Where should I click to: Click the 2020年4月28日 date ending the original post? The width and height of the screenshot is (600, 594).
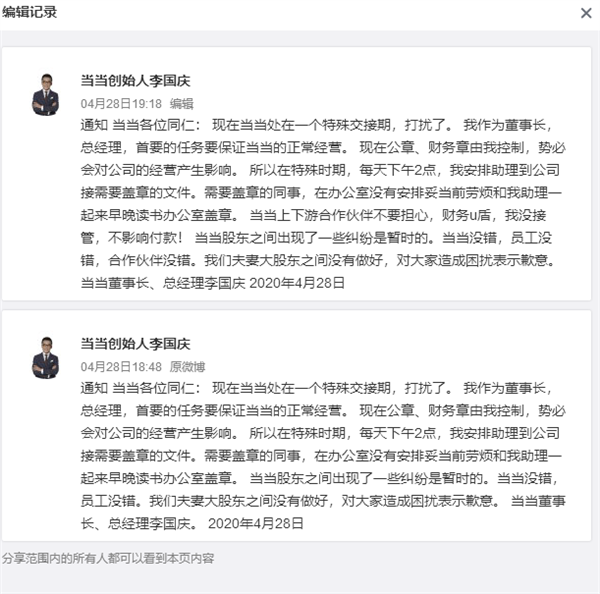256,523
